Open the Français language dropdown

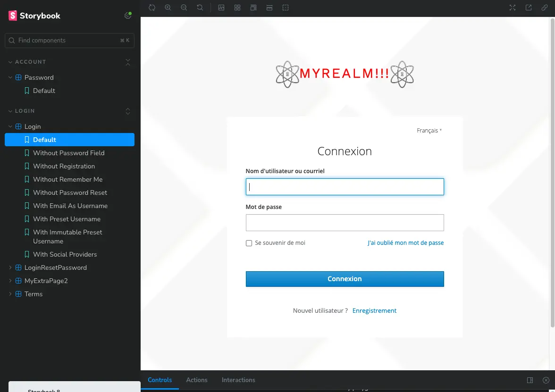point(429,131)
